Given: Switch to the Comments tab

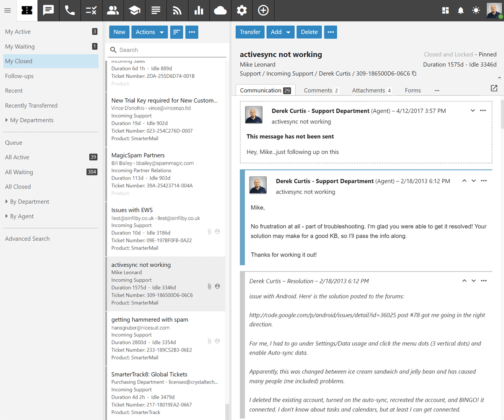Looking at the screenshot, I should pos(321,90).
